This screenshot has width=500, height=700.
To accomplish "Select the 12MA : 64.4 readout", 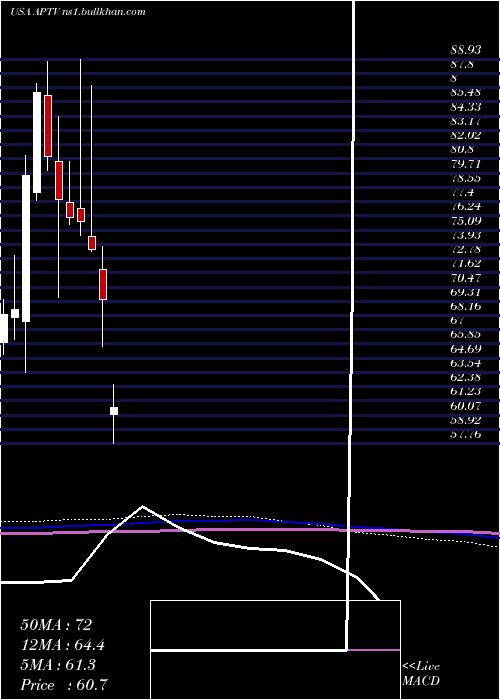I will click(63, 644).
